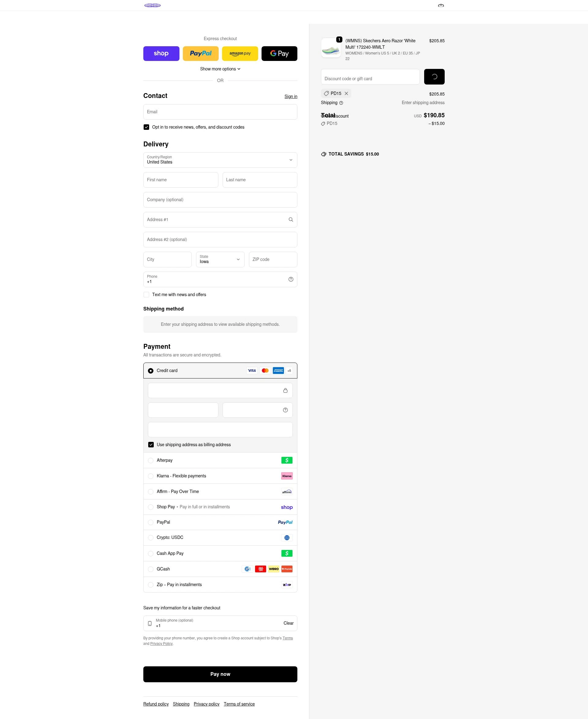The image size is (588, 719).
Task: Click the Pay now button
Action: pyautogui.click(x=220, y=674)
